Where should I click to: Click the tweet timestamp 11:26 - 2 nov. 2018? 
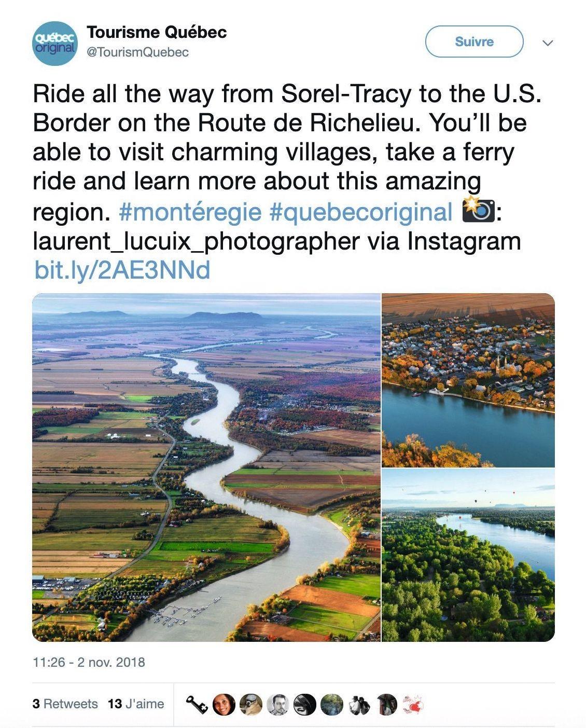pyautogui.click(x=89, y=662)
